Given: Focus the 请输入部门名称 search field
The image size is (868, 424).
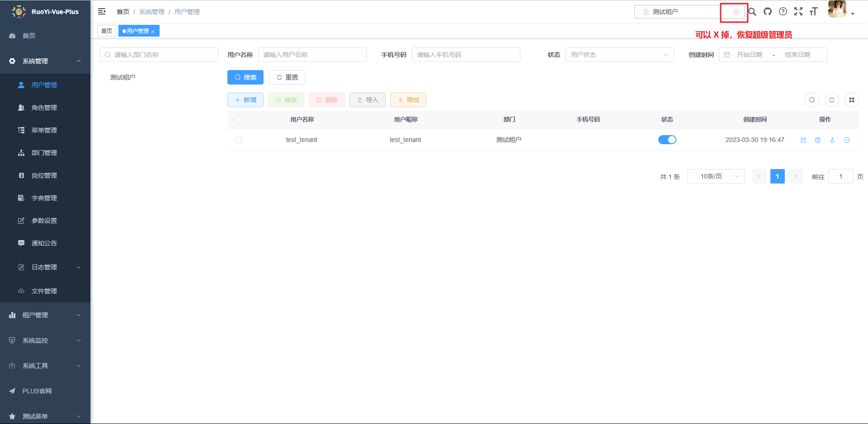Looking at the screenshot, I should (159, 55).
